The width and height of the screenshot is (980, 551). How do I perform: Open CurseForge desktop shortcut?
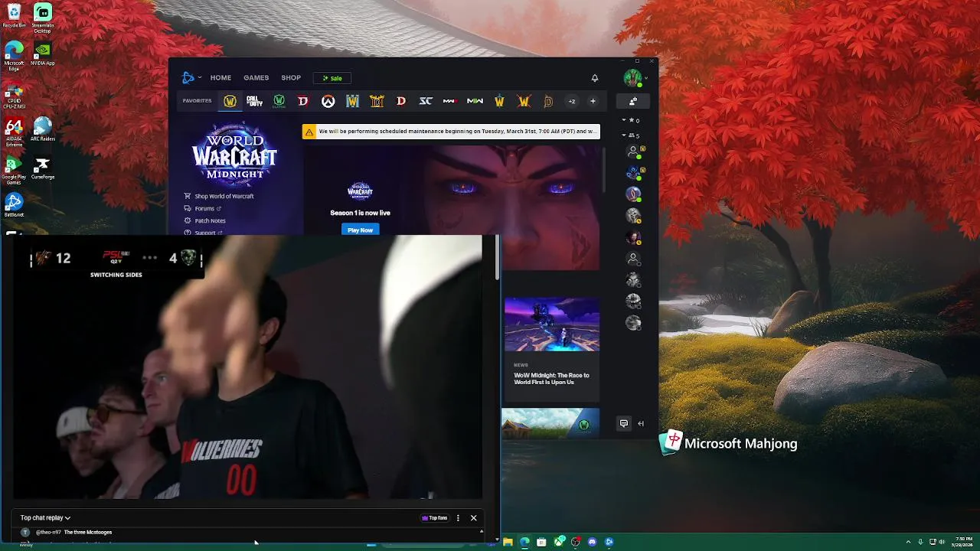point(42,168)
